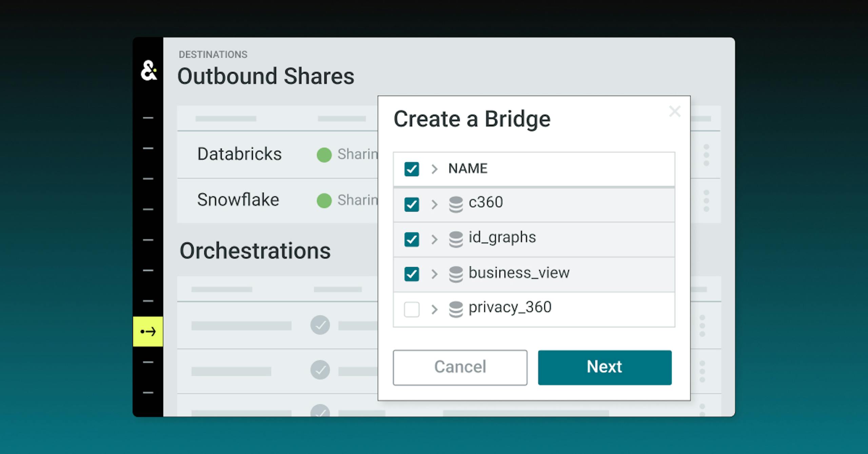This screenshot has width=868, height=454.
Task: Click the privacy_360 database icon
Action: 456,309
